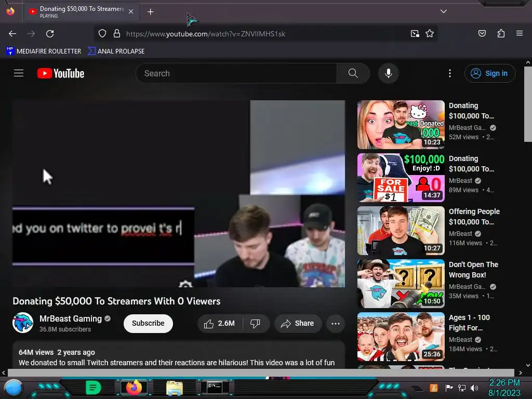Click MrBeast channel name under 89M views video
532x399 pixels.
click(460, 180)
